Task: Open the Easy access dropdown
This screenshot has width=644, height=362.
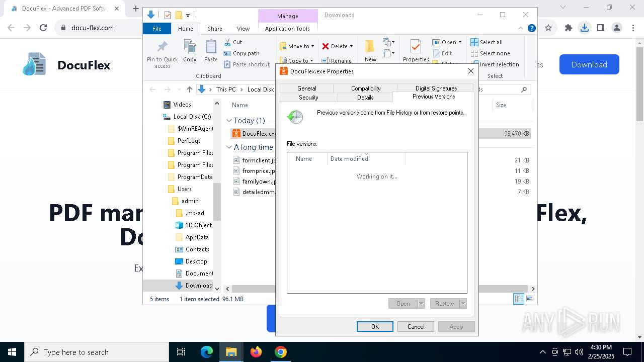Action: 389,53
